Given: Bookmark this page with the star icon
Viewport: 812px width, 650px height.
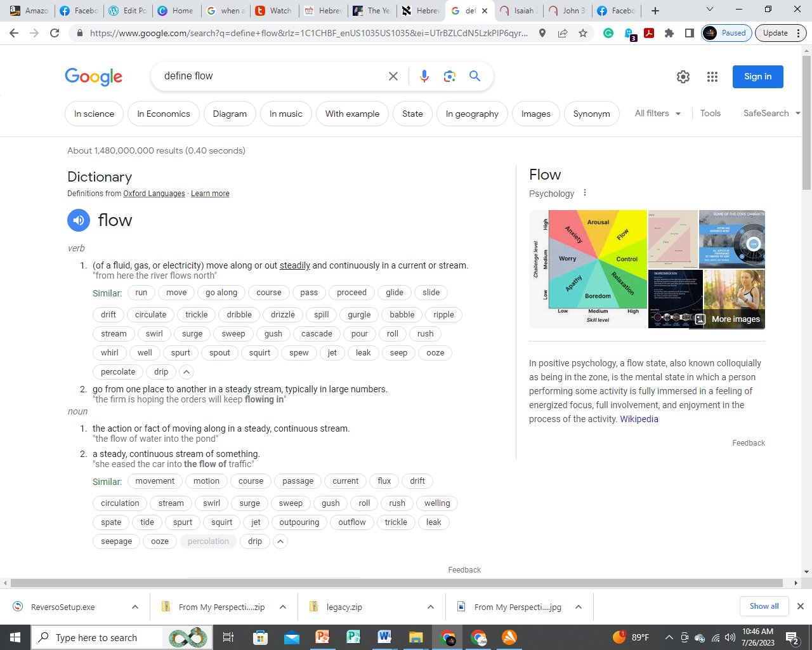Looking at the screenshot, I should (583, 33).
